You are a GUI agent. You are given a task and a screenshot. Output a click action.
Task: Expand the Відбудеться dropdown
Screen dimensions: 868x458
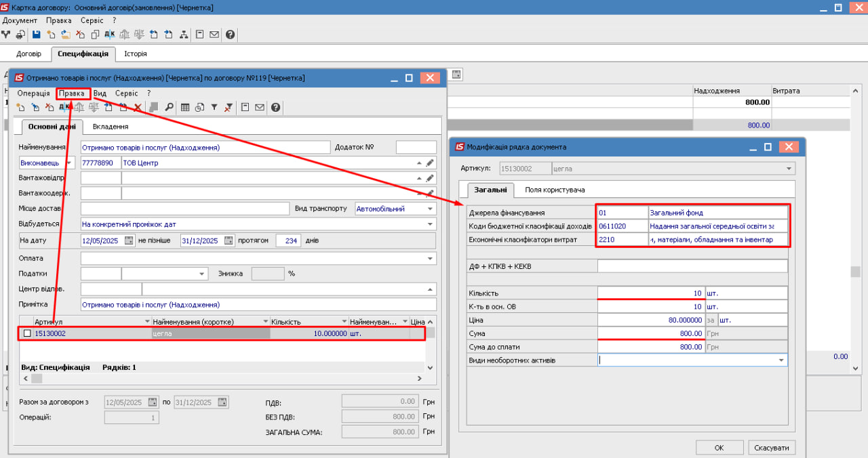coord(430,224)
